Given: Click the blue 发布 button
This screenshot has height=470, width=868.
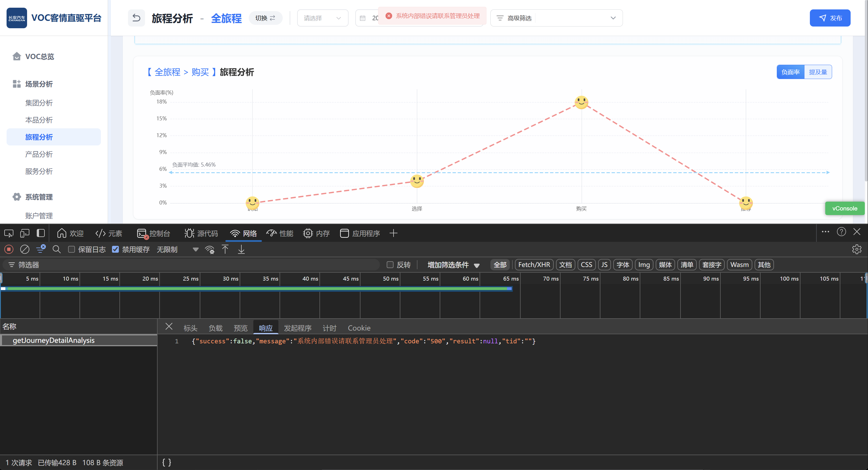Looking at the screenshot, I should (830, 18).
